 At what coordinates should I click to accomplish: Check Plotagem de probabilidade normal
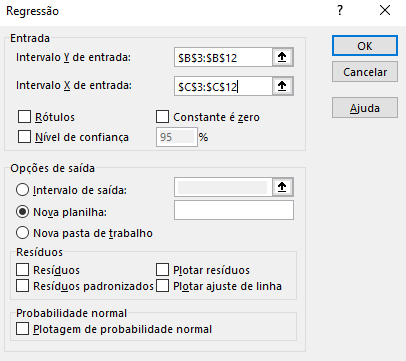tap(22, 329)
